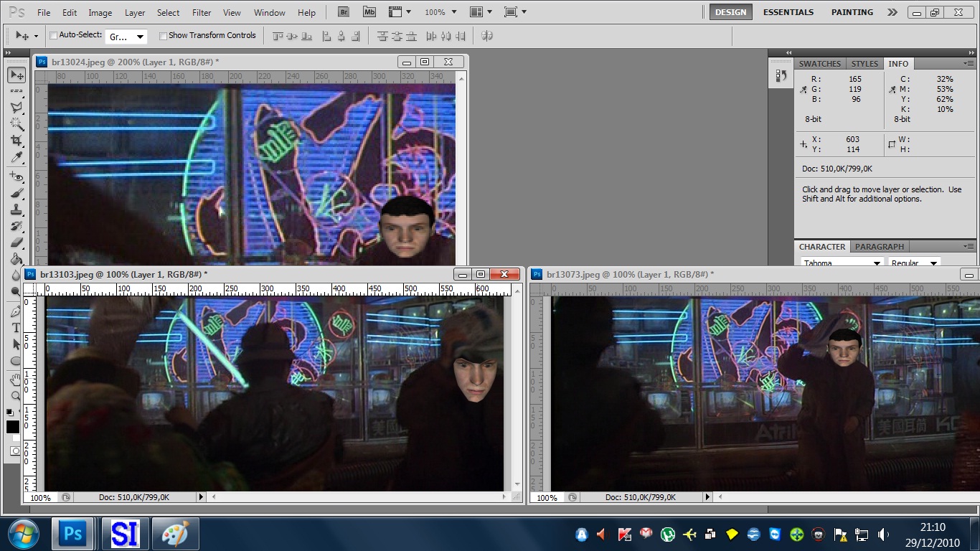
Task: Select the Crop tool
Action: [x=16, y=141]
